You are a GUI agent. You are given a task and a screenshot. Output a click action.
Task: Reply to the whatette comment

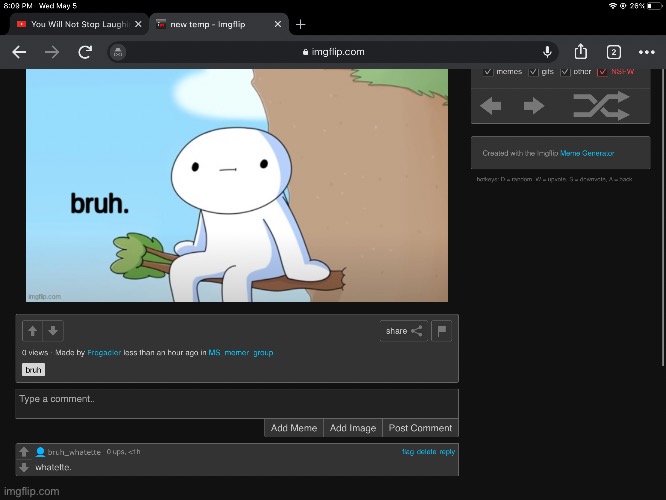tap(447, 452)
